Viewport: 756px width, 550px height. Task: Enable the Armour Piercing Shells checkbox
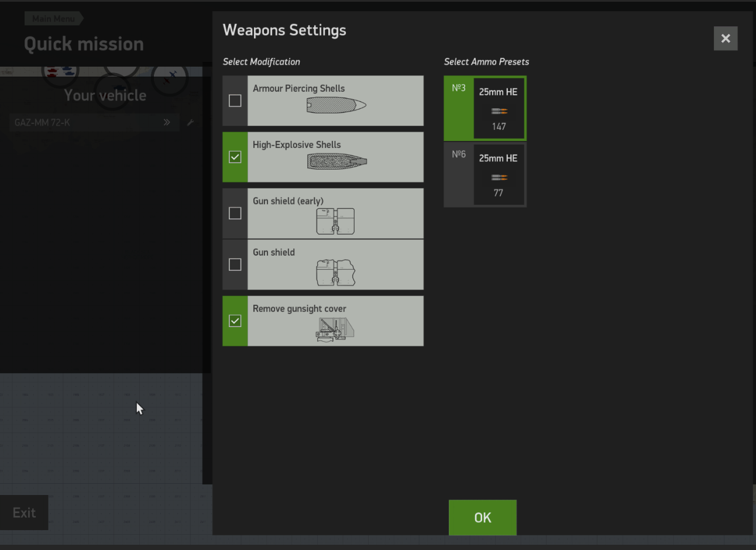(235, 101)
